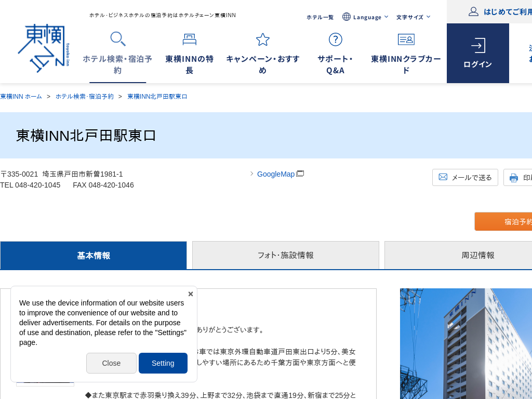Click the user icon beside はじめてご利用
Screen dimensions: 532x399
[473, 11]
